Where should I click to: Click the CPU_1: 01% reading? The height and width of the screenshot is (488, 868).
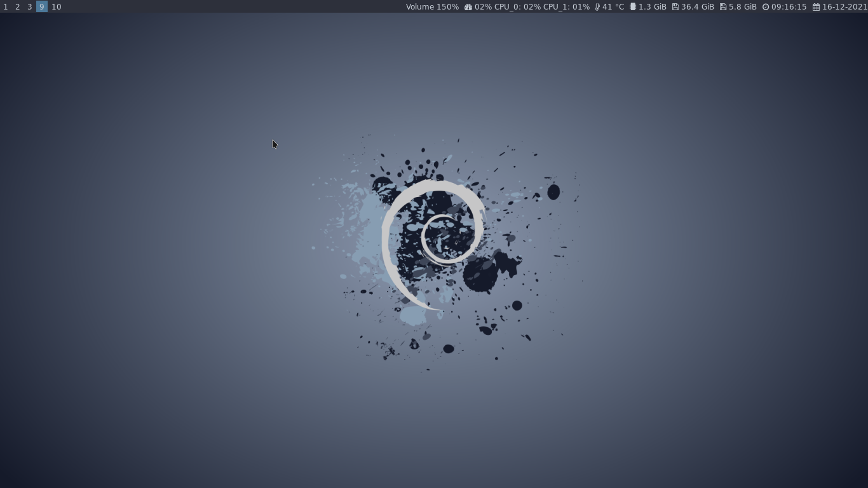coord(566,6)
